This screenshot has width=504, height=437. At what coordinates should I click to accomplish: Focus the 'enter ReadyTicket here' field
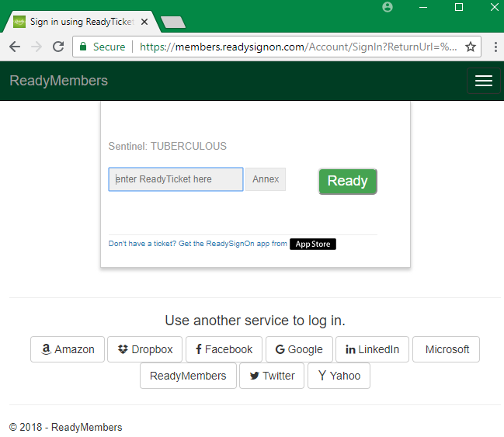(176, 179)
